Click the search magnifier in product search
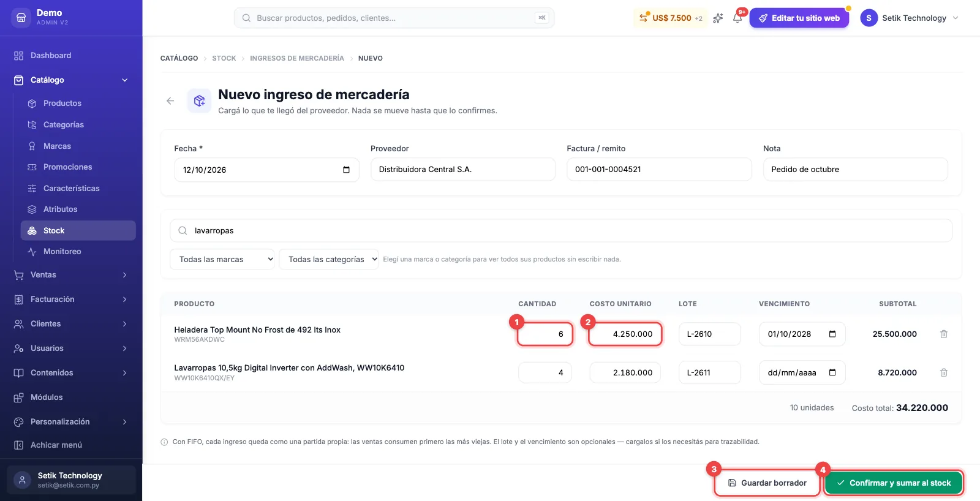 183,231
